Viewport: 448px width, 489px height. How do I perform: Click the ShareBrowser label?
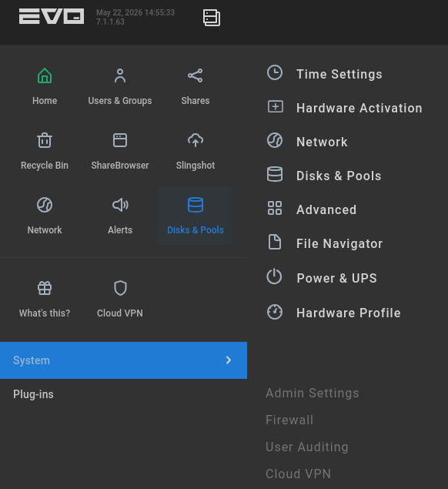(120, 166)
